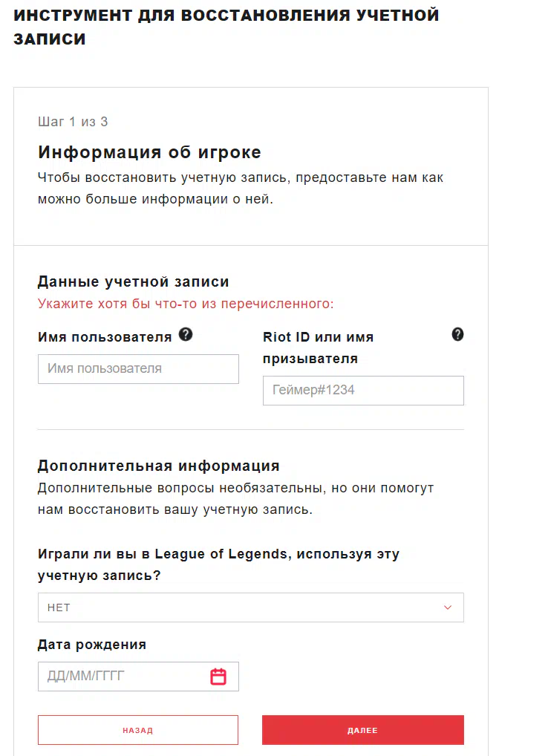
Task: Click the Играли ли вы в League question label
Action: point(218,564)
